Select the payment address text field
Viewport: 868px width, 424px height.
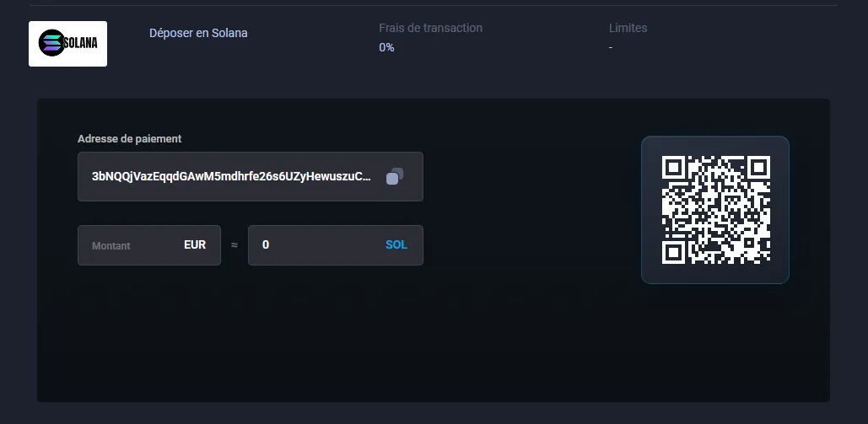[x=251, y=176]
